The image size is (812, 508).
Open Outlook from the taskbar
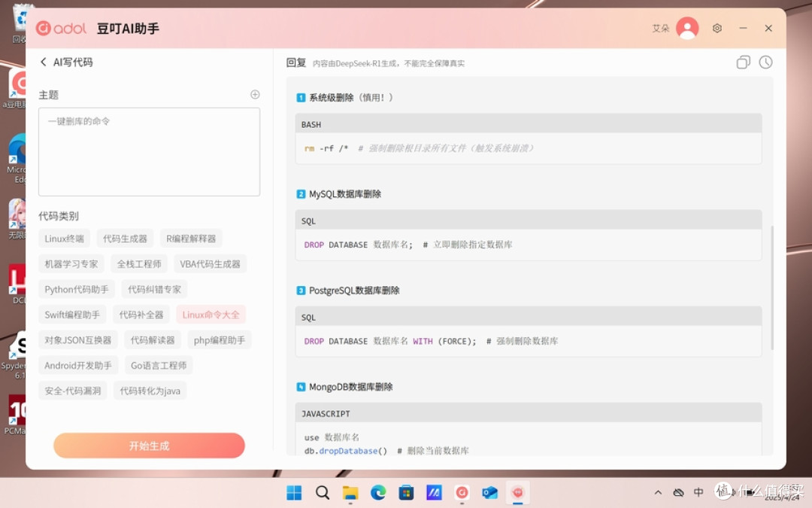tap(489, 492)
